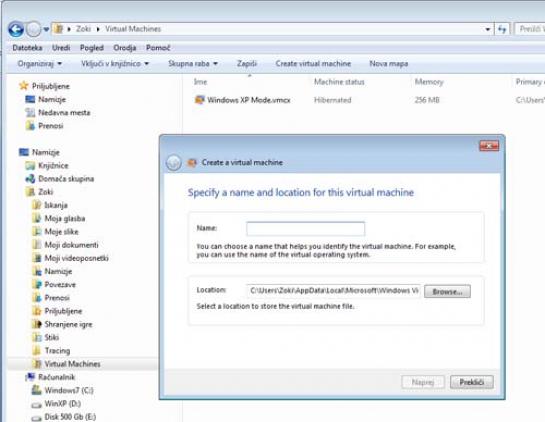Open Domača skupina homegroup icon
Screen dimensions: 545x422
30,179
